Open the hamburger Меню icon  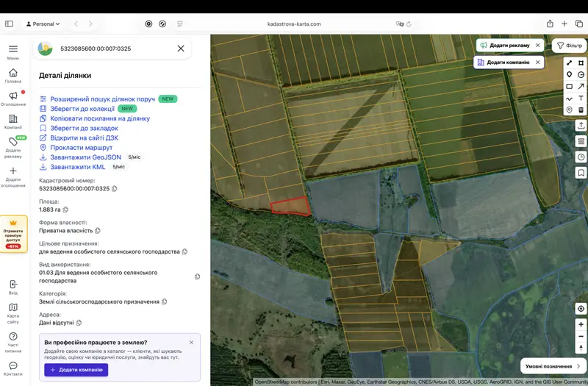(x=13, y=49)
